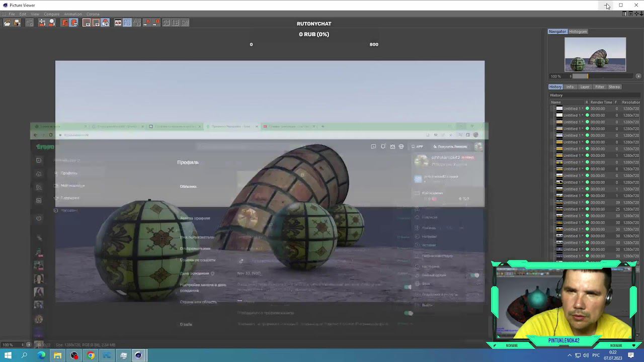Open the Edit Render Settings icon

52,23
